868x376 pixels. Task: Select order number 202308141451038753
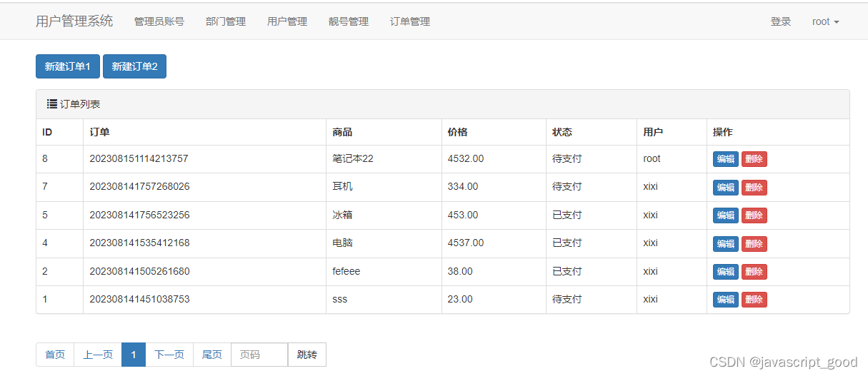139,299
